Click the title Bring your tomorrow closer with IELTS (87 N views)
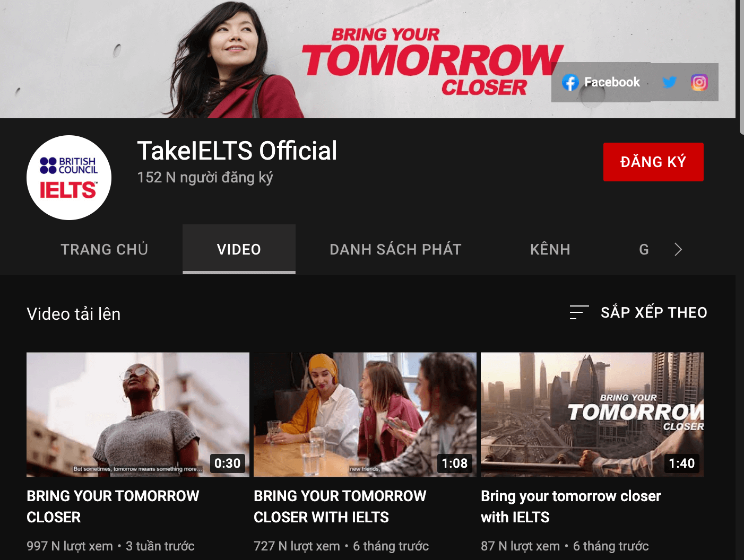 click(570, 506)
